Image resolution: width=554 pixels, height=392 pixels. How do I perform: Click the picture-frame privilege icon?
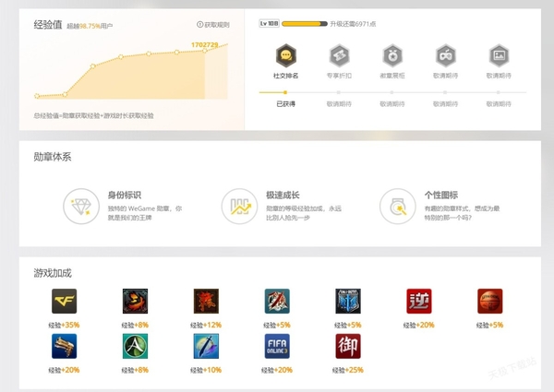pos(499,54)
